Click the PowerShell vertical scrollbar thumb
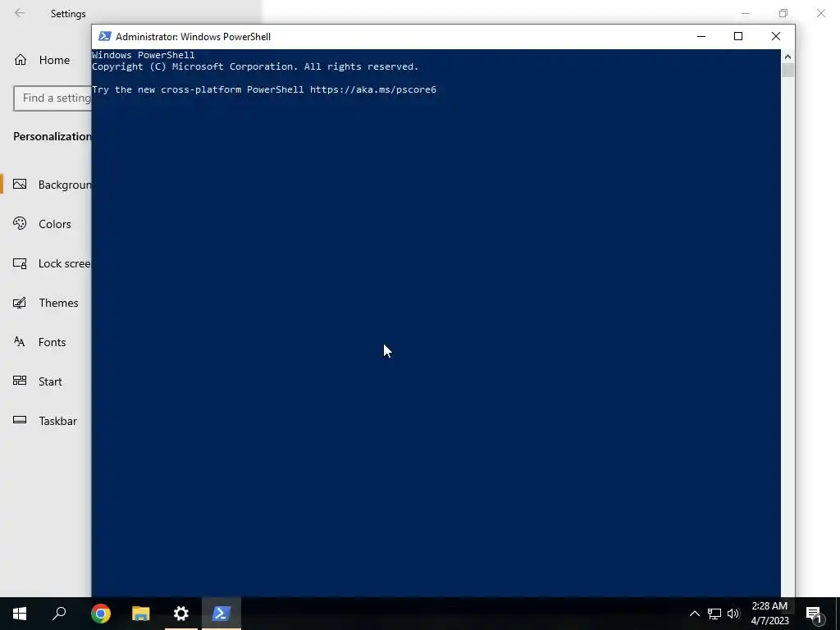The image size is (840, 630). 787,71
